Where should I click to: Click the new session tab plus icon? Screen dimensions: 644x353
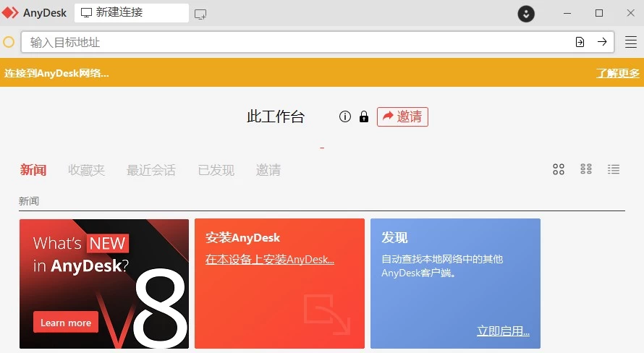[x=200, y=13]
